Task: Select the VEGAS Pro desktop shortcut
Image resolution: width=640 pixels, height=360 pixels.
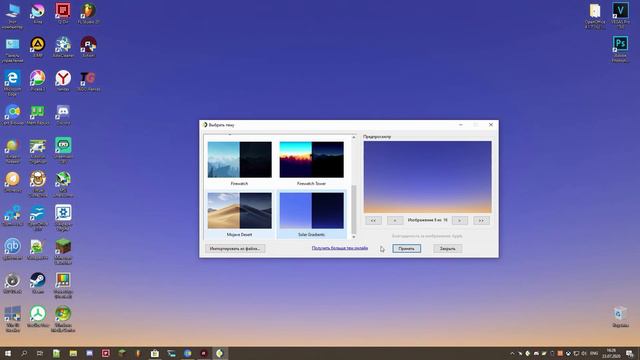Action: tap(620, 16)
